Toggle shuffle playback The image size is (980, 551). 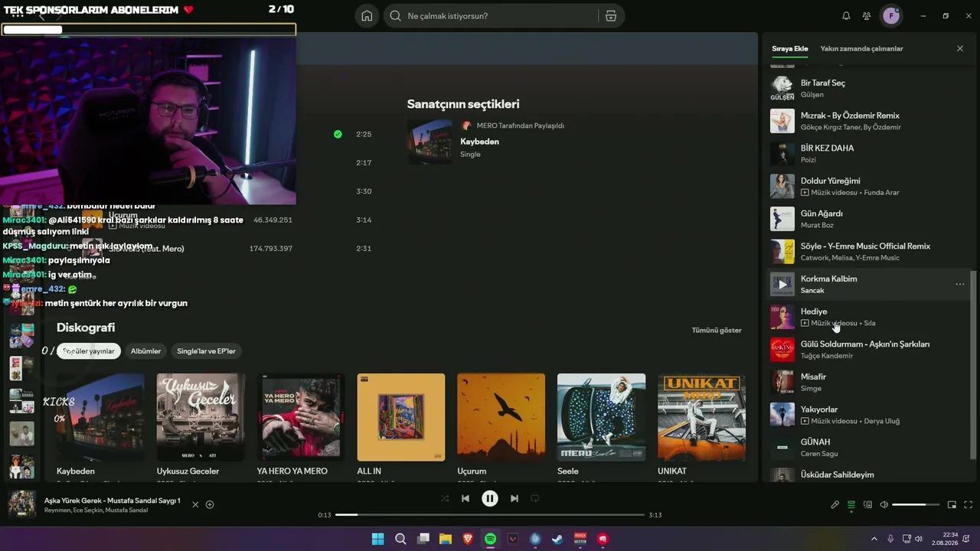click(x=445, y=498)
